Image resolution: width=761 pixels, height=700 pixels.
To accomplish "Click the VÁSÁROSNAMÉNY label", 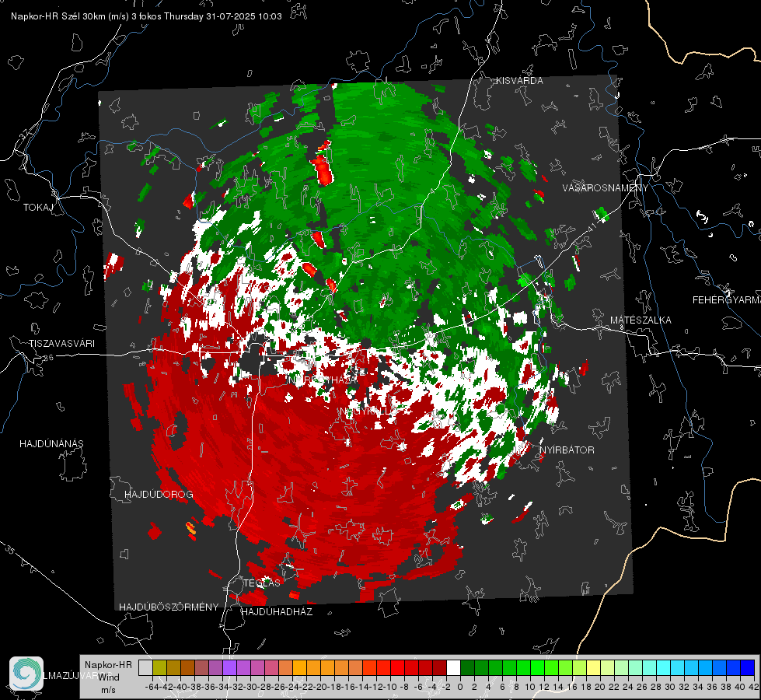I will coord(606,188).
